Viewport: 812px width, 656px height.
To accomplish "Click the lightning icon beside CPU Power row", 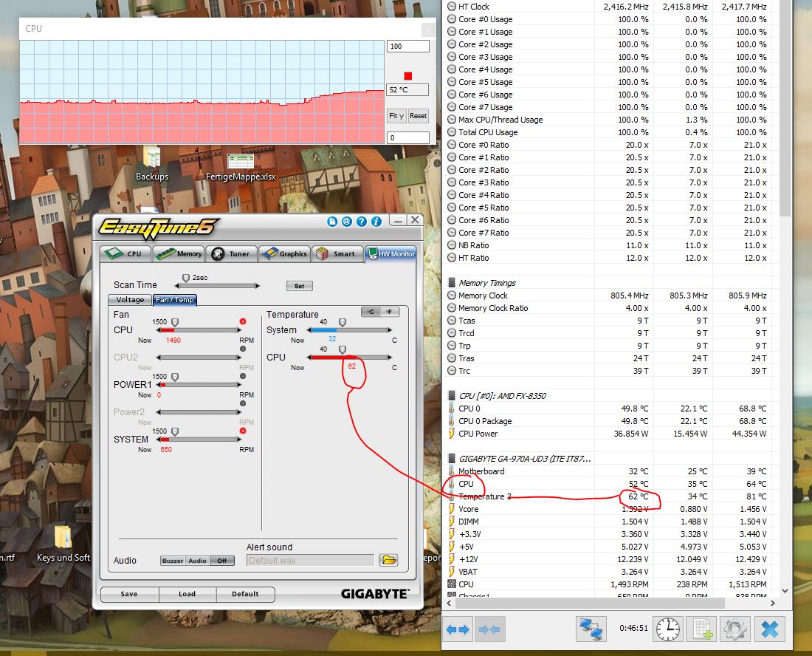I will pyautogui.click(x=452, y=433).
